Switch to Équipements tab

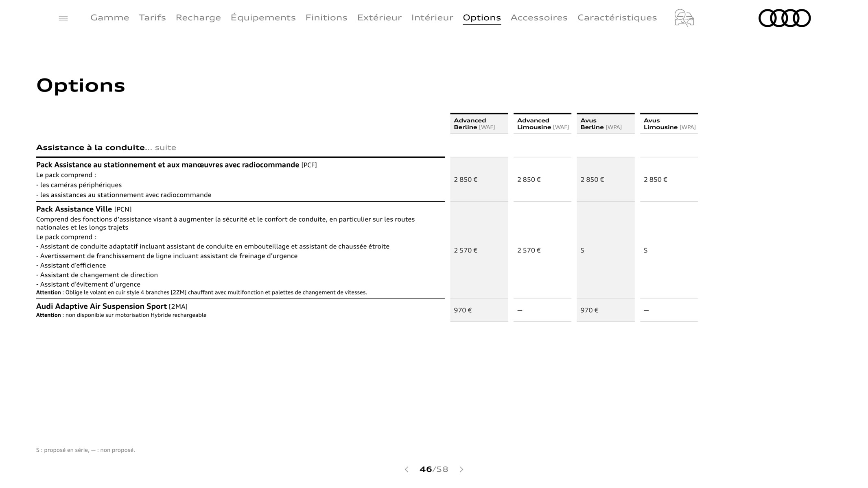(x=263, y=17)
